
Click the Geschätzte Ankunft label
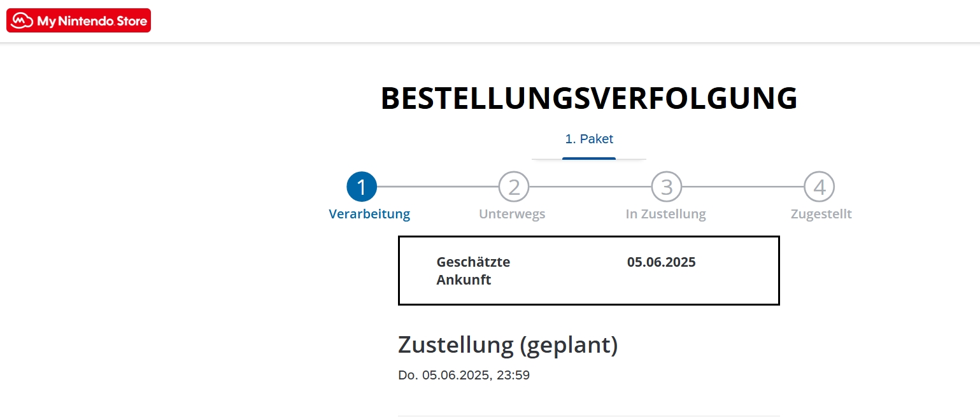473,271
